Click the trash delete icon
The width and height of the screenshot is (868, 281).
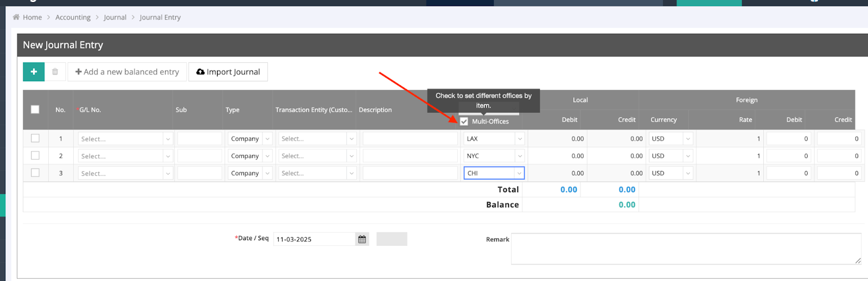pos(55,72)
